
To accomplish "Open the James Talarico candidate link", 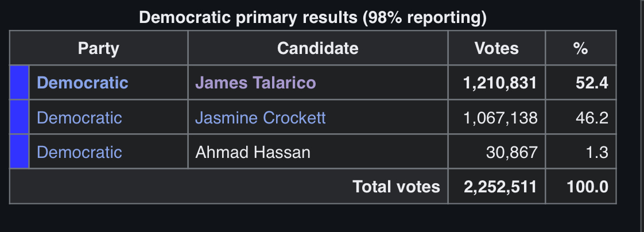I will click(x=255, y=83).
